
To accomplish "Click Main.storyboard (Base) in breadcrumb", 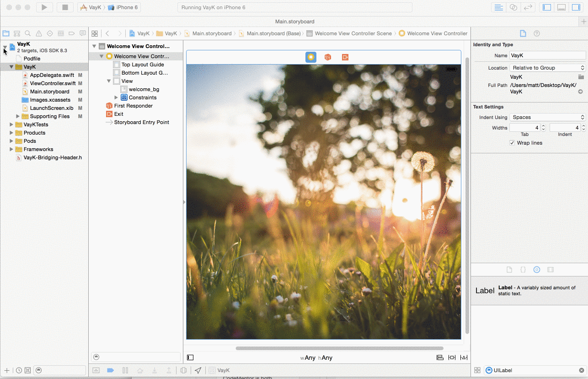I will pyautogui.click(x=273, y=33).
